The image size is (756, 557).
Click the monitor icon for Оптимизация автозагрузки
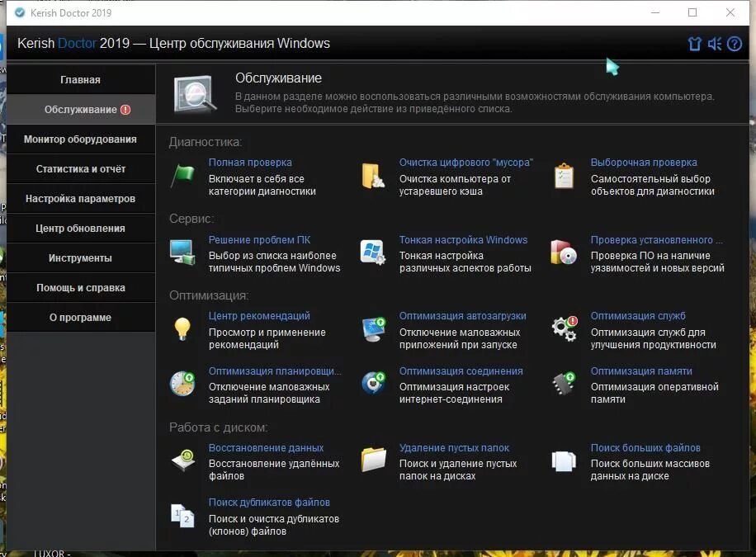(x=373, y=329)
